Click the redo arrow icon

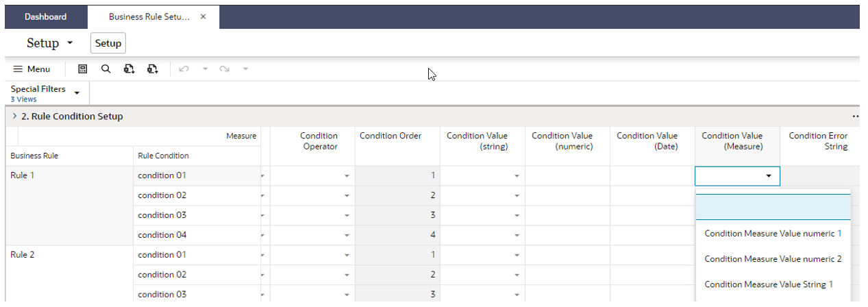click(224, 69)
